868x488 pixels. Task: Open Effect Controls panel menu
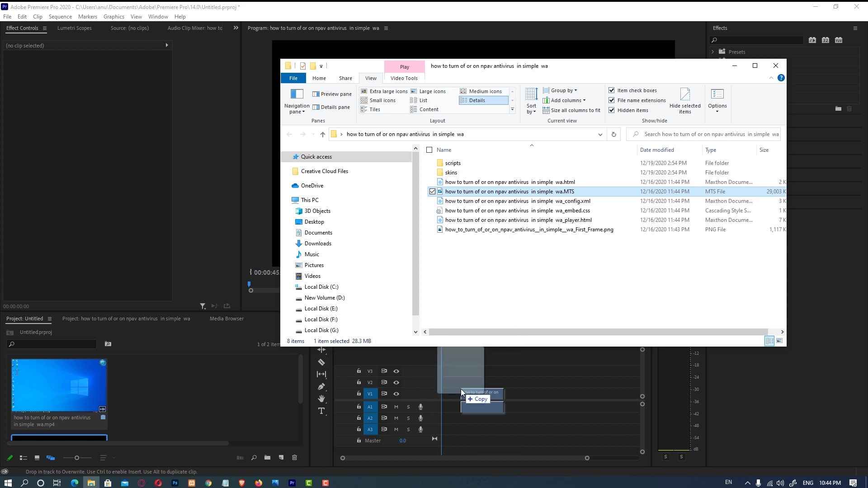pyautogui.click(x=44, y=28)
